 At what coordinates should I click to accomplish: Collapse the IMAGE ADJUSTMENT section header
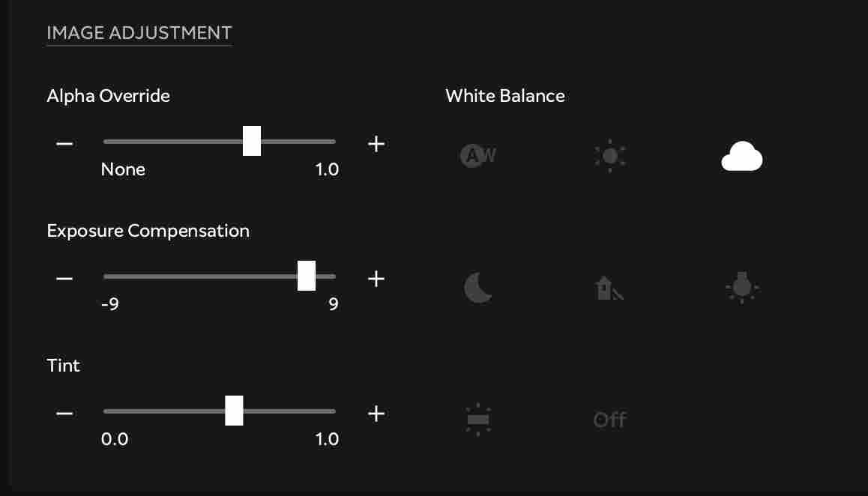(139, 33)
